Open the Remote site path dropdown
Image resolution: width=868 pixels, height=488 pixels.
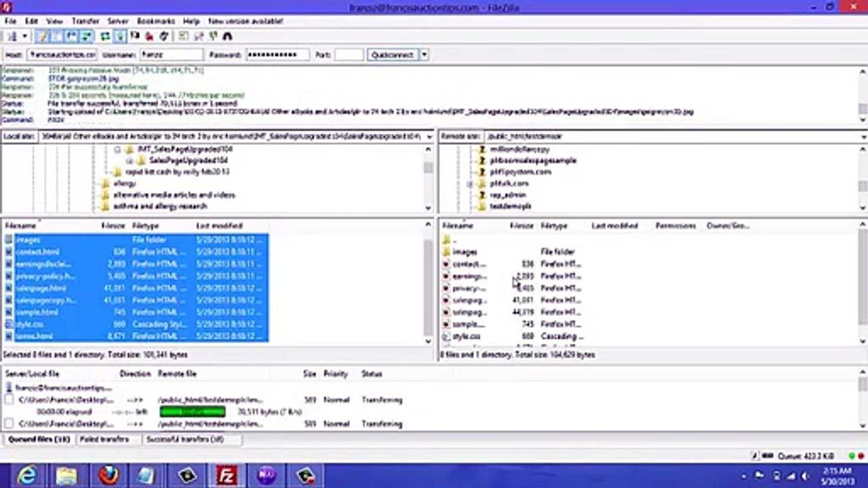863,136
